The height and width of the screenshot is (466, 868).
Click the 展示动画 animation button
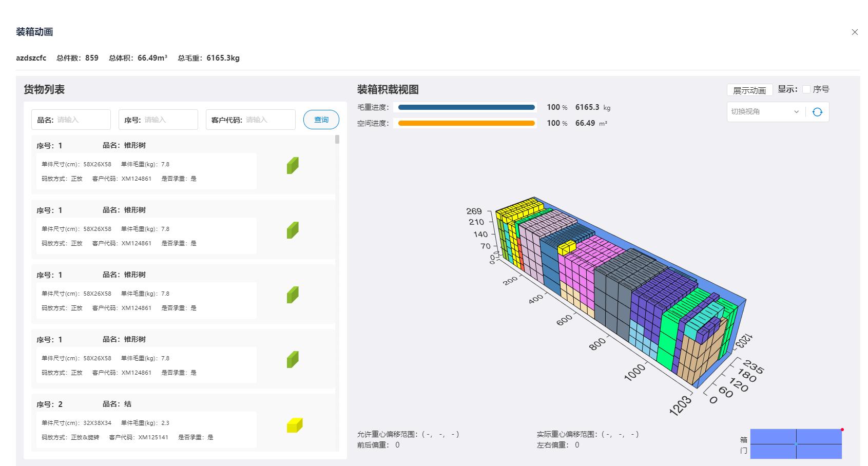[x=750, y=89]
